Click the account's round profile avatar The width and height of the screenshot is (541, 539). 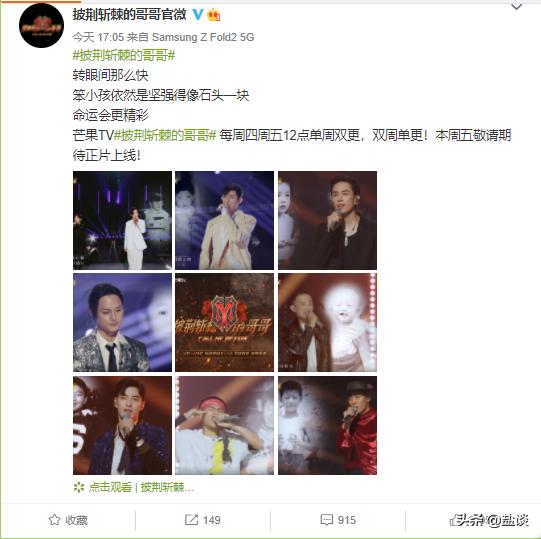tap(41, 26)
